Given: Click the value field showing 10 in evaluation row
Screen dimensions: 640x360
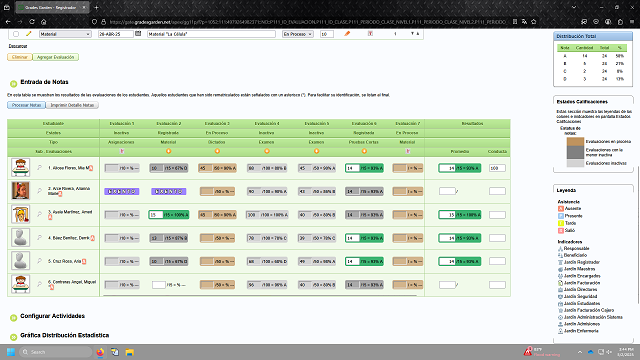Looking at the screenshot, I should pos(327,34).
